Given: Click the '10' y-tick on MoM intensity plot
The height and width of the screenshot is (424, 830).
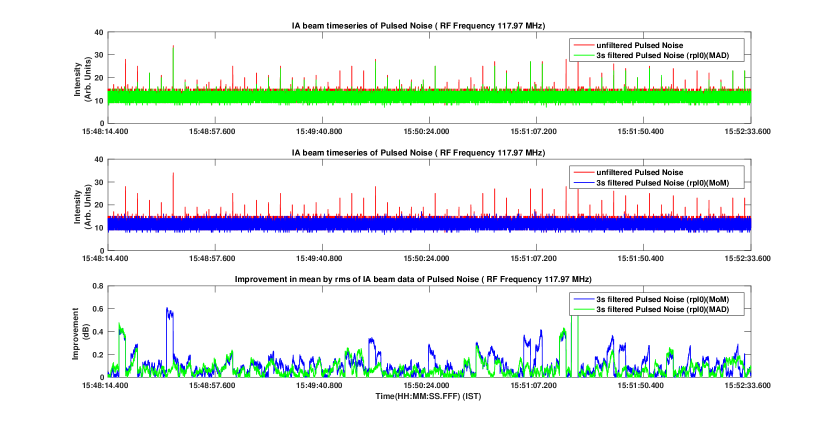Looking at the screenshot, I should coord(100,228).
